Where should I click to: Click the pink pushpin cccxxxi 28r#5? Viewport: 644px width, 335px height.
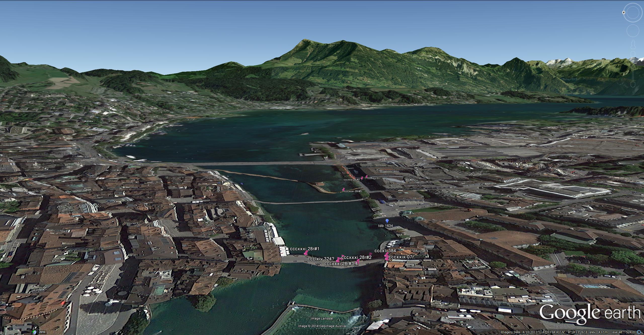point(343,189)
